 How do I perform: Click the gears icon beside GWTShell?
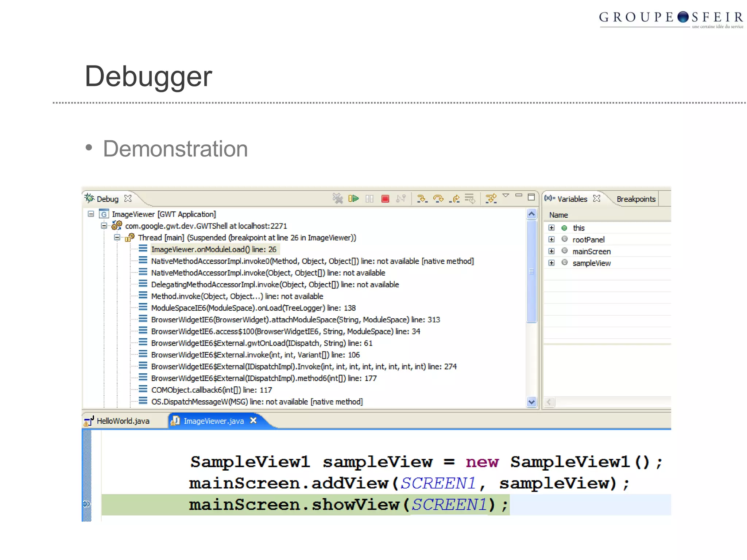[x=117, y=226]
